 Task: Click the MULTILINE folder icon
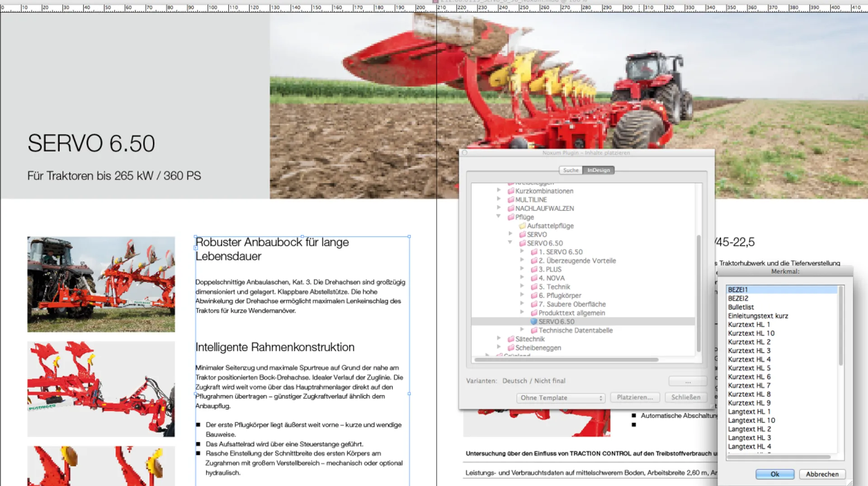(511, 200)
